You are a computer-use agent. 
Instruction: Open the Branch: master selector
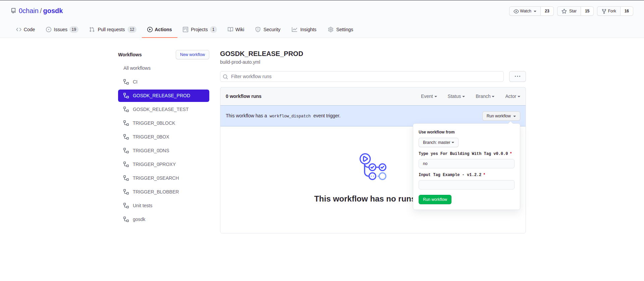coord(438,143)
